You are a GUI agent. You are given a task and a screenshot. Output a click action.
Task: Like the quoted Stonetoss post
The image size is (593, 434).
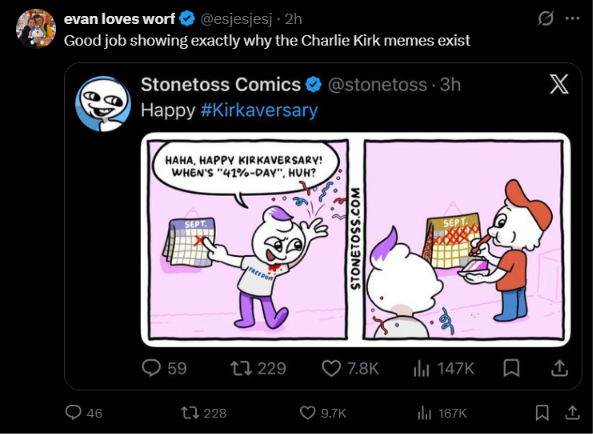click(x=350, y=368)
